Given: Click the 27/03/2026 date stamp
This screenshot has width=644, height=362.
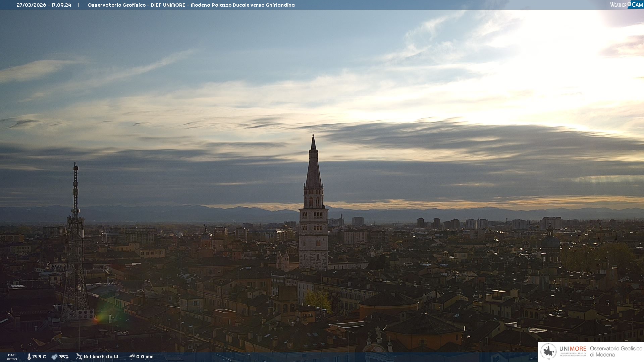Looking at the screenshot, I should click(x=32, y=5).
